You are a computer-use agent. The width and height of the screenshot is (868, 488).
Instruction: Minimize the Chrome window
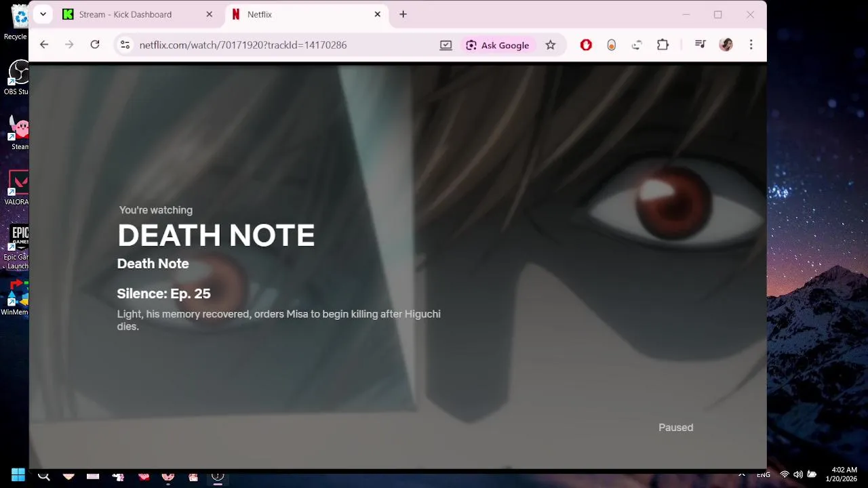click(x=686, y=14)
